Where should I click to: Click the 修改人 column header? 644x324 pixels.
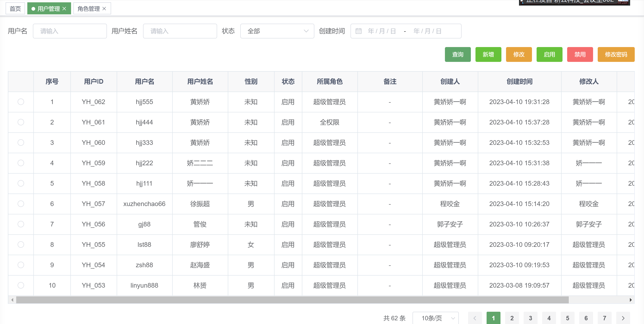pos(589,81)
